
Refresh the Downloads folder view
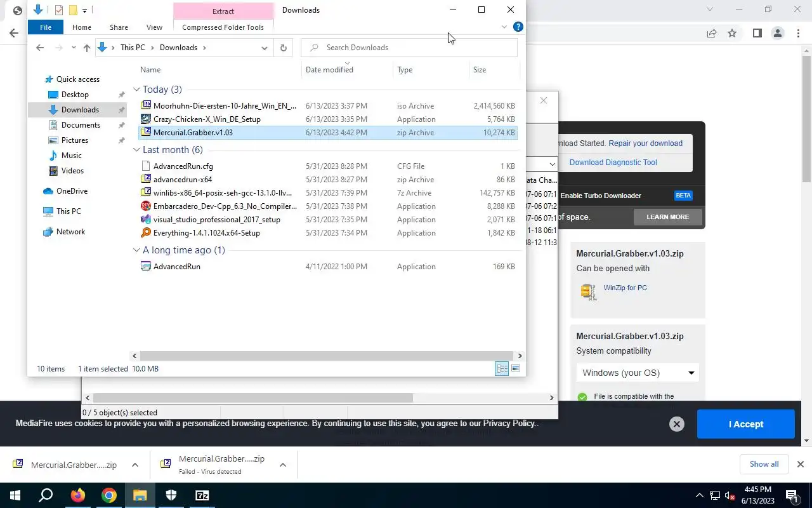click(x=283, y=48)
